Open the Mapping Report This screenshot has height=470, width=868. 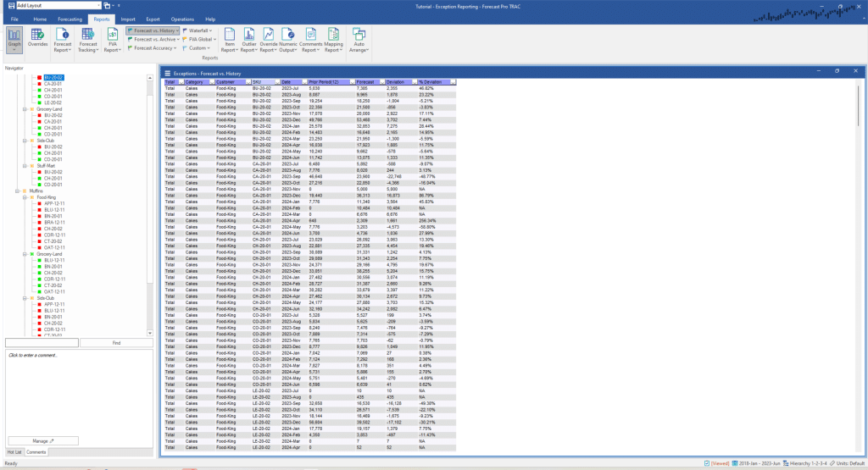click(x=333, y=40)
